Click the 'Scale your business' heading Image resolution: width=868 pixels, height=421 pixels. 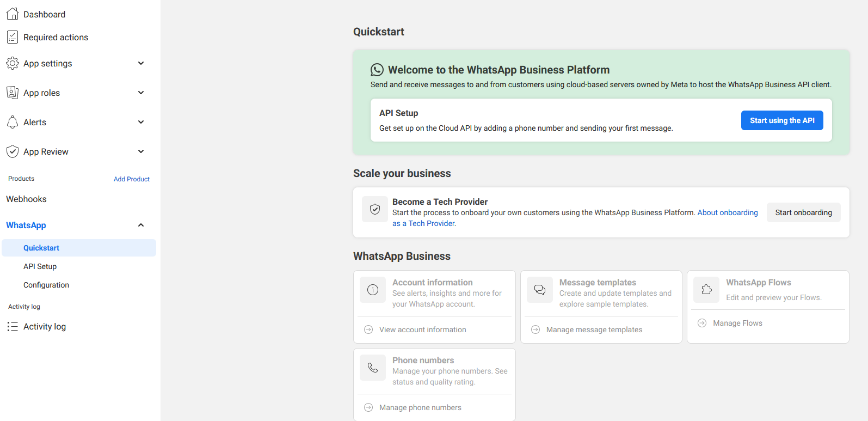[x=402, y=173]
